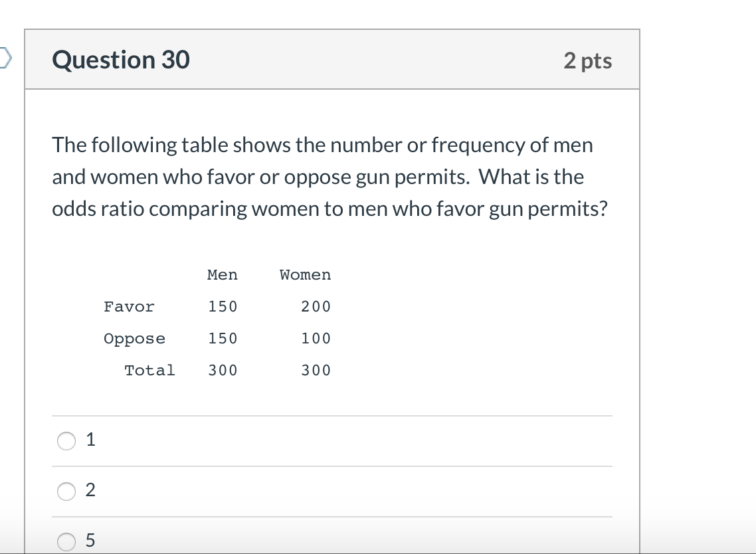Click the "Men" column header
This screenshot has height=554, width=756.
coord(223,275)
